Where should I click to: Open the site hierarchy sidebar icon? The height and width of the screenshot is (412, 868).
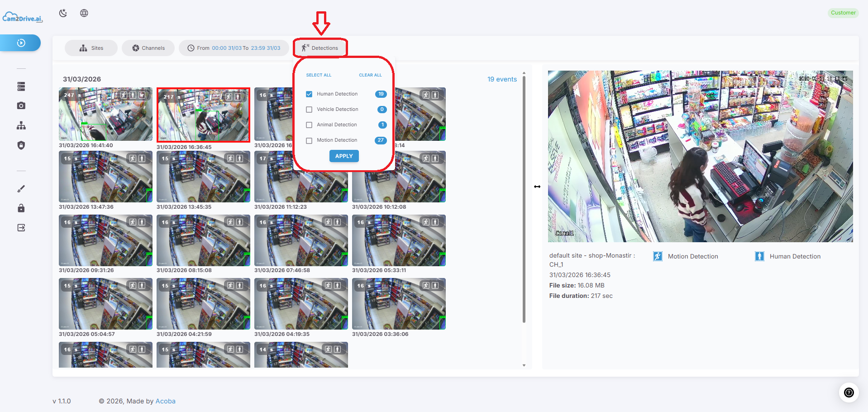pos(21,125)
